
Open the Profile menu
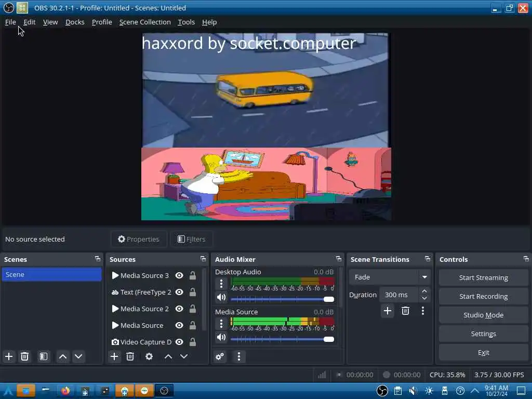(x=102, y=22)
